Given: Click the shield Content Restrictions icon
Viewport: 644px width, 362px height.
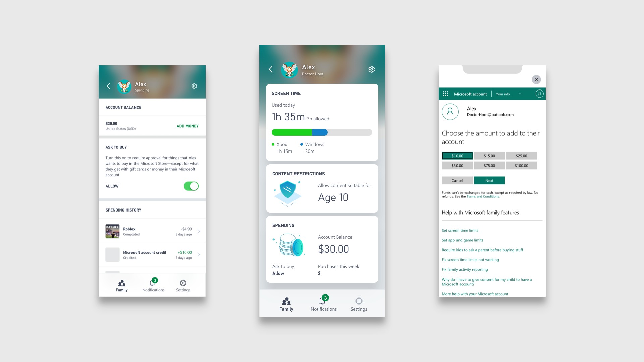Looking at the screenshot, I should [287, 191].
